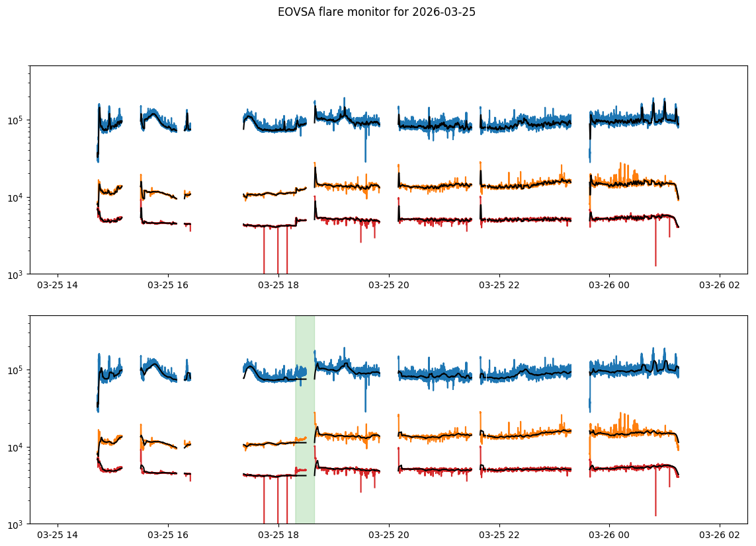Click the bottom plot's 10^4 y-axis label

click(16, 448)
